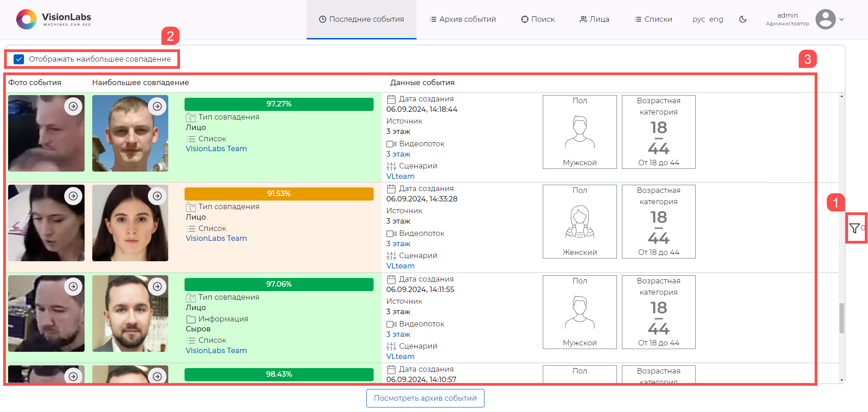Image resolution: width=868 pixels, height=412 pixels.
Task: Click folder icon beside 'Информация'
Action: 191,320
